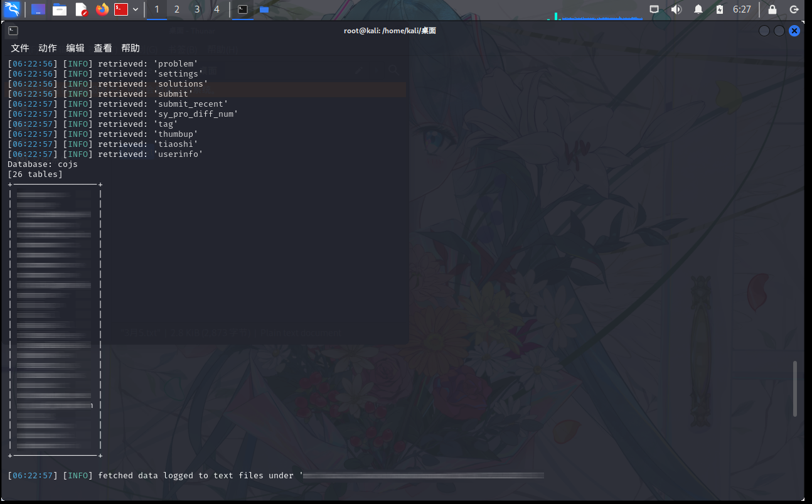Open the volume control icon
Image resolution: width=812 pixels, height=504 pixels.
676,9
